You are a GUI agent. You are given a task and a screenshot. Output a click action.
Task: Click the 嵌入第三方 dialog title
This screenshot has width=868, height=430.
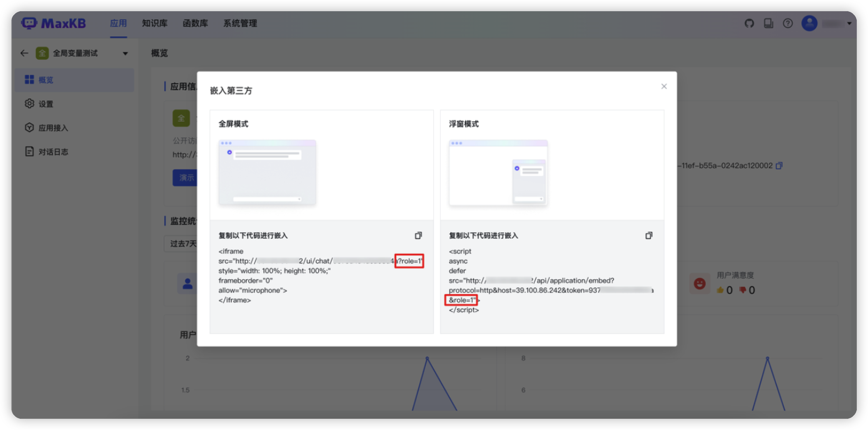[x=231, y=91]
